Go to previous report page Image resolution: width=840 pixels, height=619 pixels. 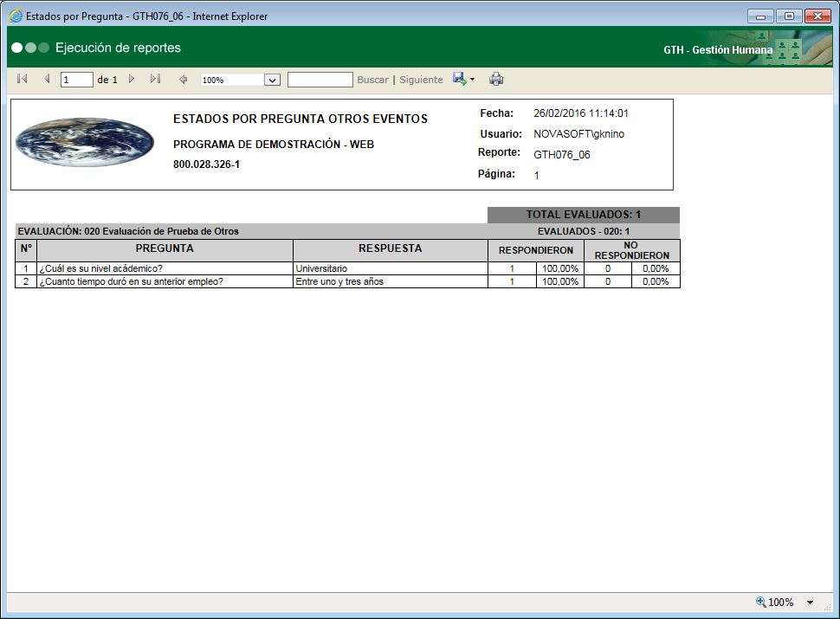[47, 80]
